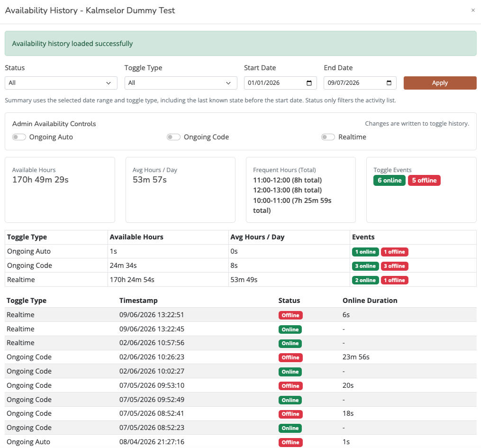The width and height of the screenshot is (481, 448).
Task: Click the Timestamp column header
Action: tap(138, 301)
